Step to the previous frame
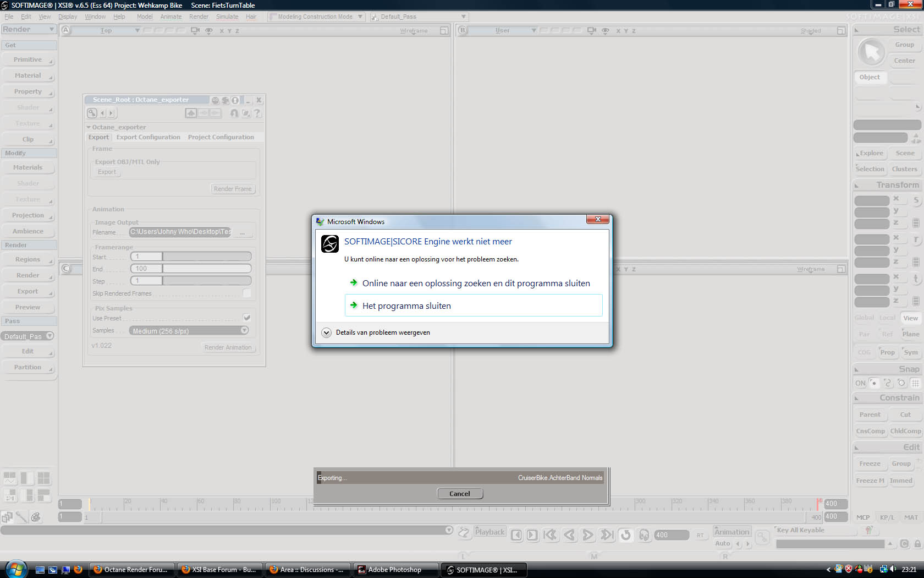 516,535
